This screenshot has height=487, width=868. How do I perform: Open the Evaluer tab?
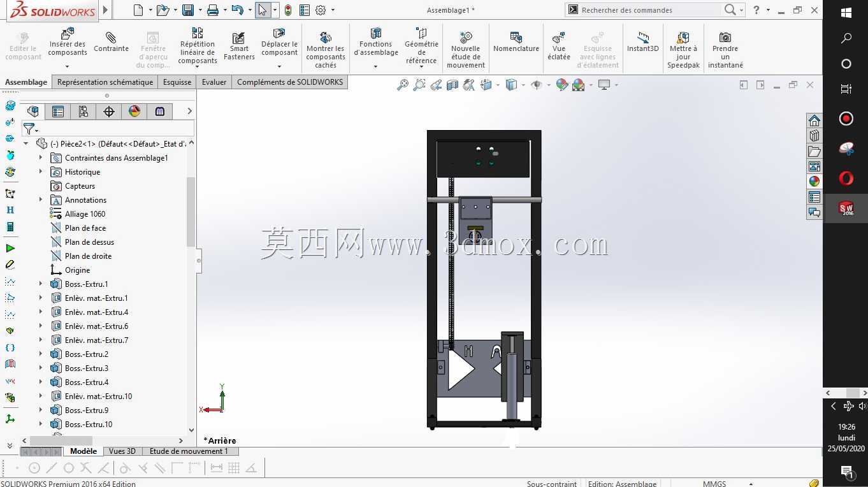tap(214, 82)
